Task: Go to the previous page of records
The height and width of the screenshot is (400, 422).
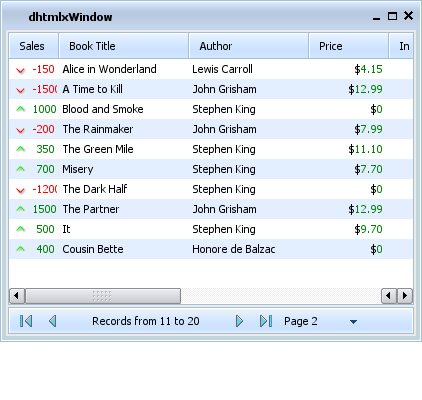Action: pos(53,321)
